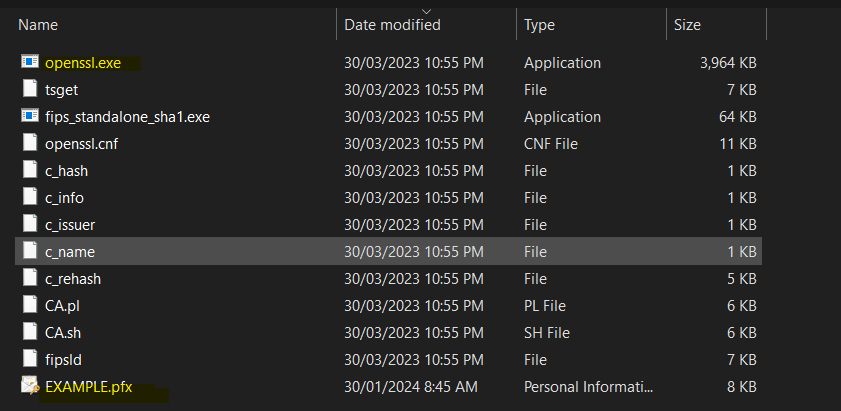Select the openssl.cnf file icon
This screenshot has height=411, width=841.
(30, 143)
